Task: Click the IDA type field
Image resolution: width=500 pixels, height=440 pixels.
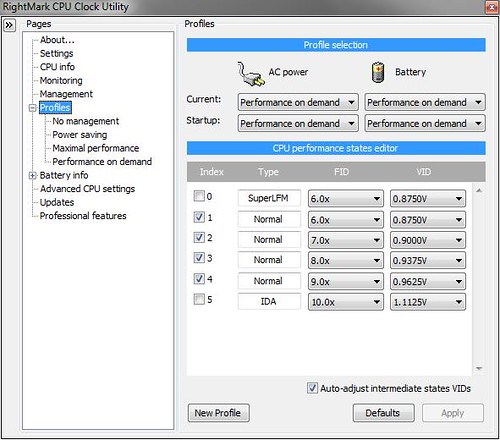Action: click(269, 302)
